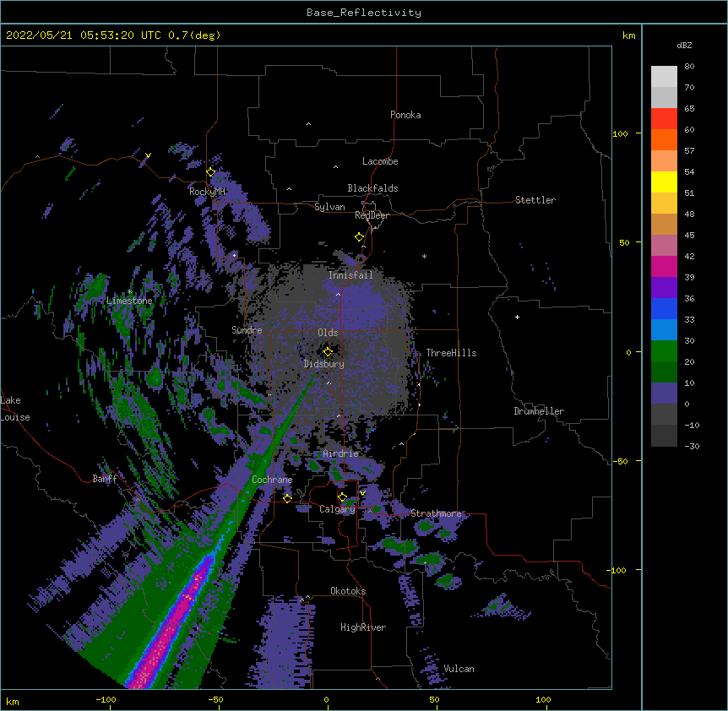Click the Lacombe town label
This screenshot has height=711, width=728.
(380, 161)
